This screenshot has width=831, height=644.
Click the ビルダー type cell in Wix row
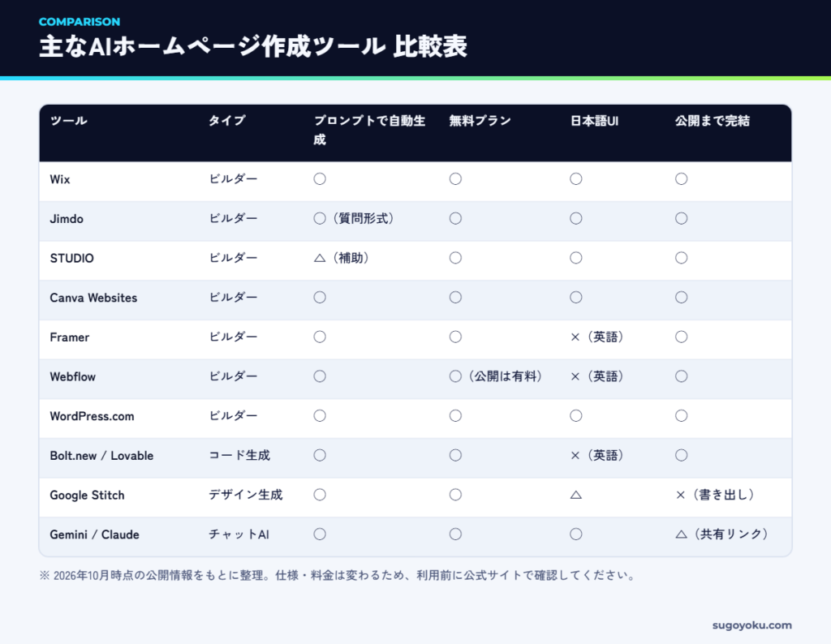tap(233, 179)
